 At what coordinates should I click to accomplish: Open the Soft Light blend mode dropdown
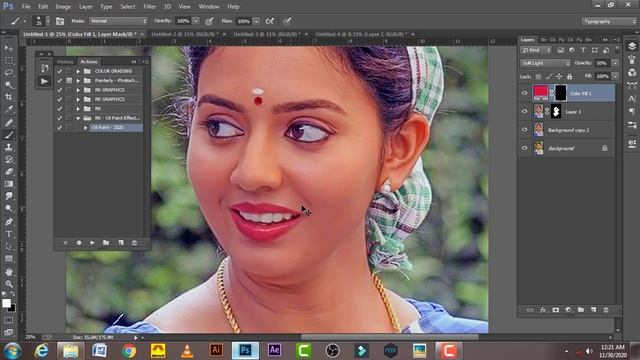(x=545, y=63)
